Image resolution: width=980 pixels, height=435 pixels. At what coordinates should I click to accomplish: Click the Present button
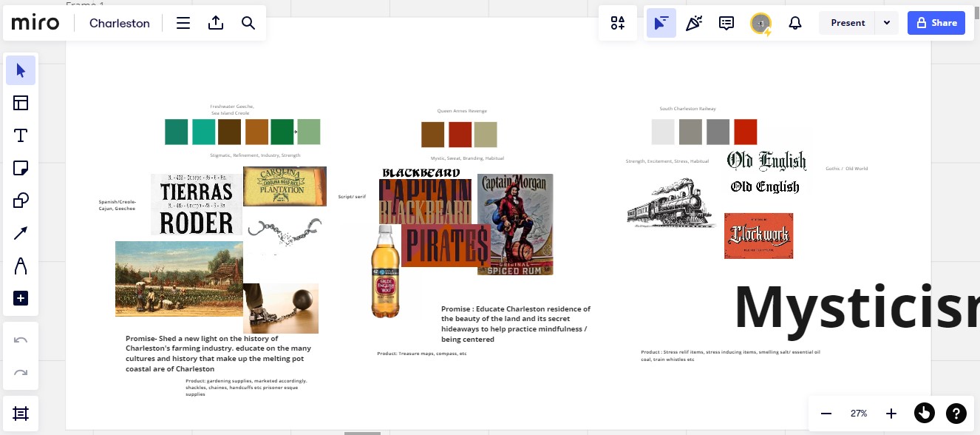click(x=848, y=23)
